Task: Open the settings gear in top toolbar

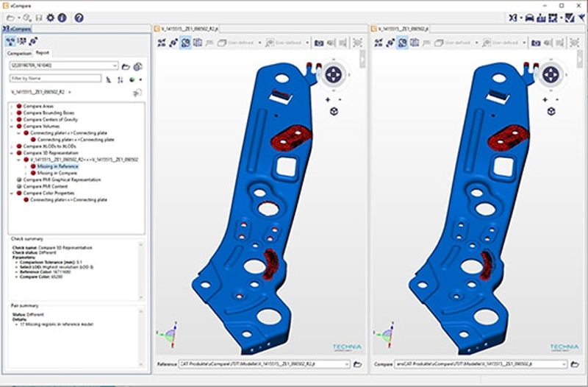Action: pos(50,18)
